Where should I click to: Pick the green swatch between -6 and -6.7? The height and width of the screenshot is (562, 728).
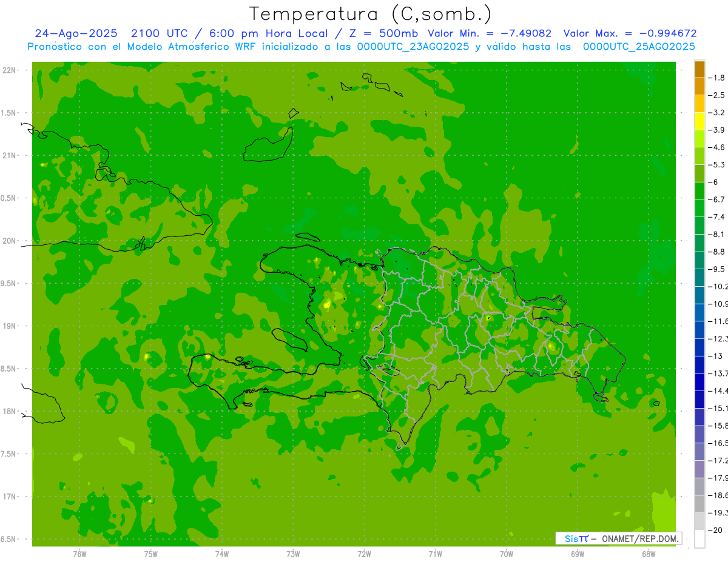(x=699, y=191)
